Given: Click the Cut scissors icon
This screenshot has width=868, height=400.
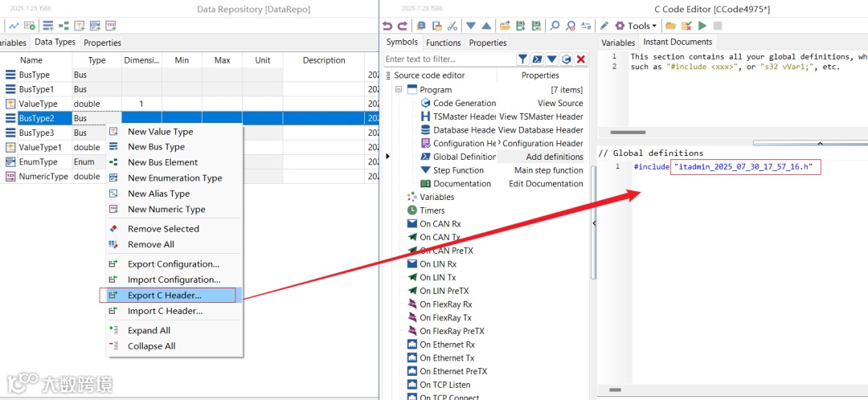Looking at the screenshot, I should 452,26.
